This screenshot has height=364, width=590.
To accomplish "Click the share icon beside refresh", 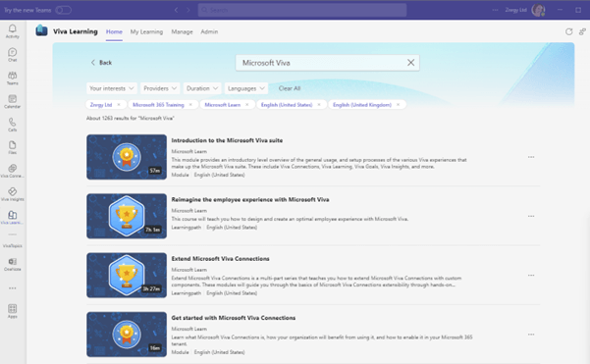I will click(582, 32).
